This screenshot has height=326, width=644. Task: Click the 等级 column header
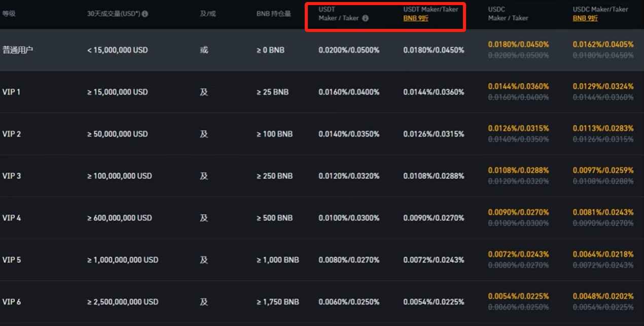click(9, 14)
